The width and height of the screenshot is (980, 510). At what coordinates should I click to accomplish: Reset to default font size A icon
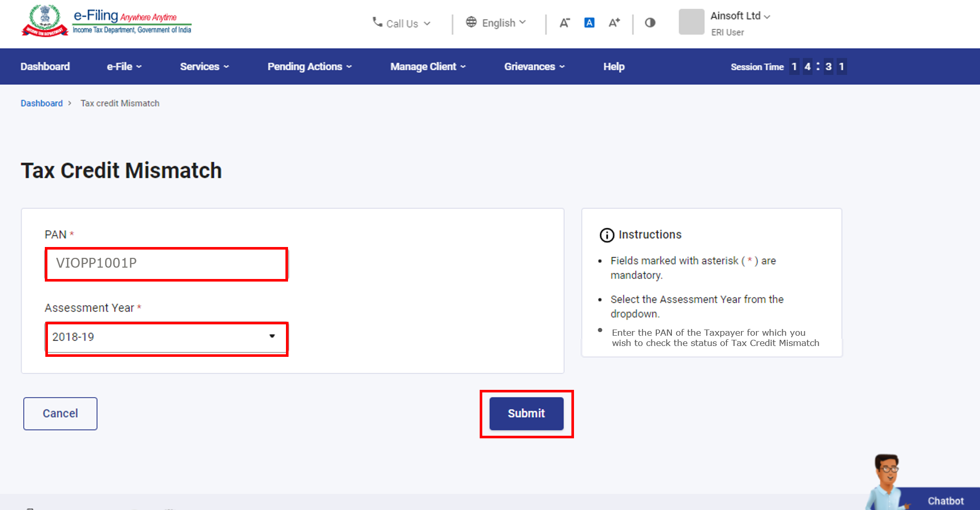point(589,23)
